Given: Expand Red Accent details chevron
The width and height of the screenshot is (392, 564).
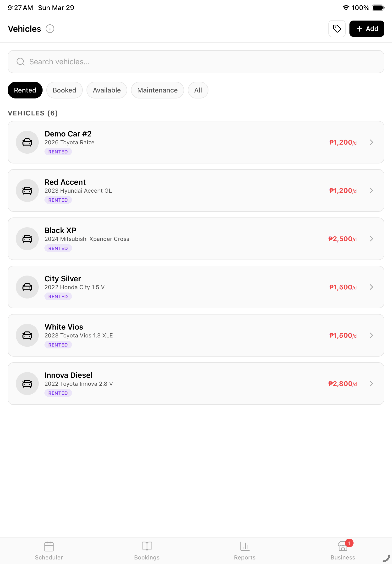Looking at the screenshot, I should point(371,190).
